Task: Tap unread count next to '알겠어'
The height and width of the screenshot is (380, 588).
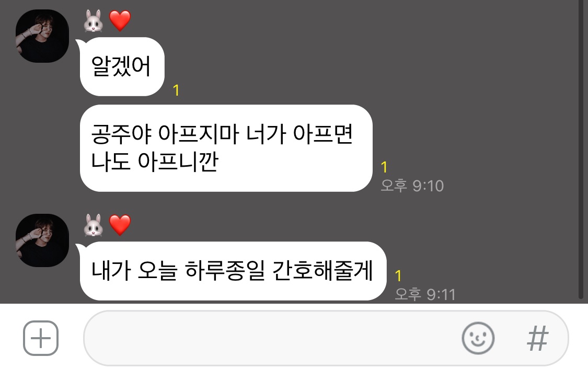Action: coord(176,90)
